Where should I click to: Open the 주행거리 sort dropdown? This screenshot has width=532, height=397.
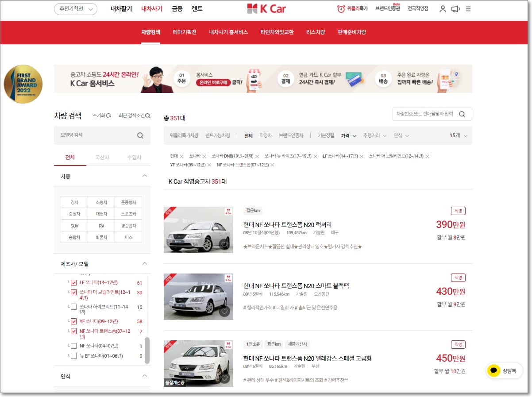[x=375, y=135]
